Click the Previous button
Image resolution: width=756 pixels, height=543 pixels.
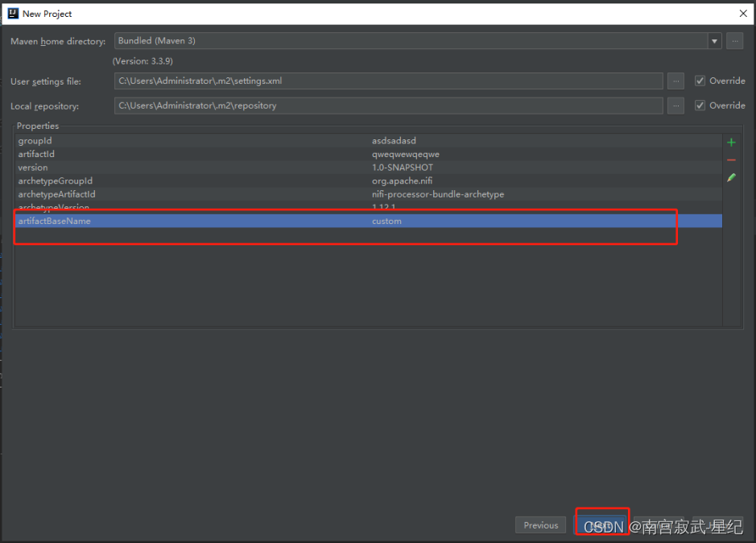click(x=540, y=525)
